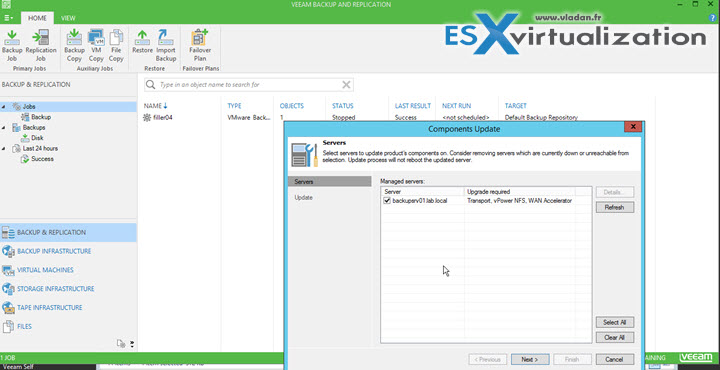Sort by the NAME column
This screenshot has height=370, width=720.
153,106
